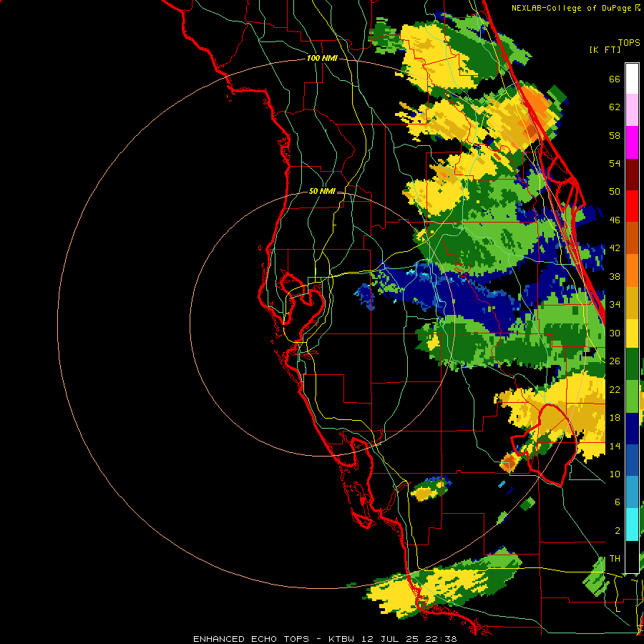This screenshot has height=644, width=644.
Task: Click the 'NEXLAB-College of DuPage' header text
Action: 572,8
